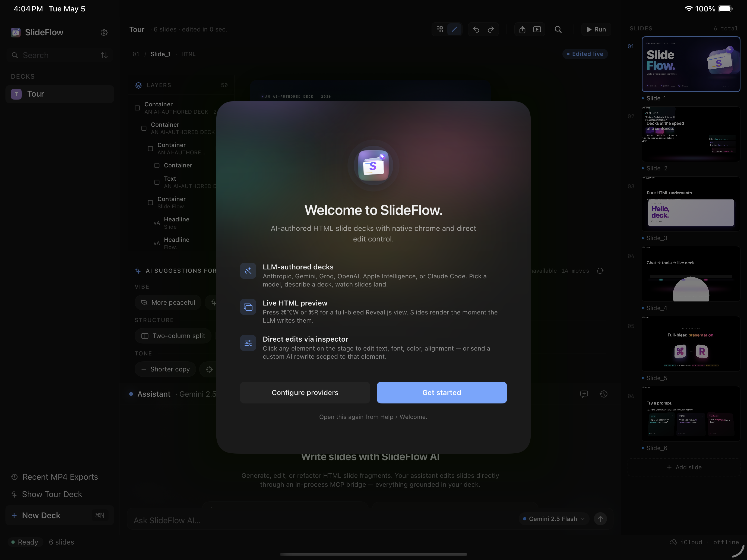Click Tour title in top toolbar

point(137,29)
